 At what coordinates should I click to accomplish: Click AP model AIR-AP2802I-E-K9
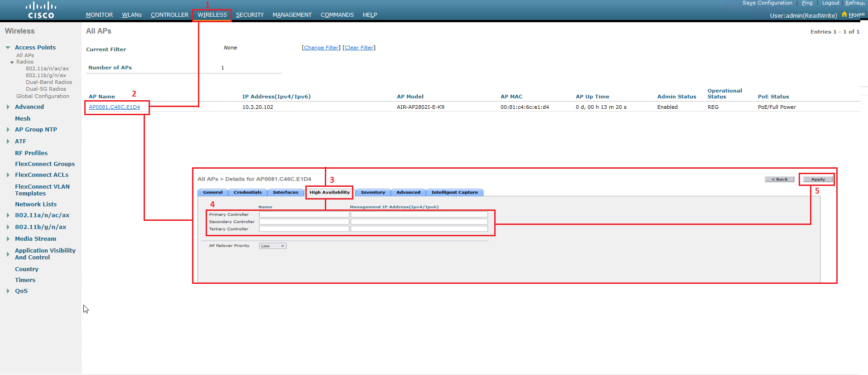point(420,107)
